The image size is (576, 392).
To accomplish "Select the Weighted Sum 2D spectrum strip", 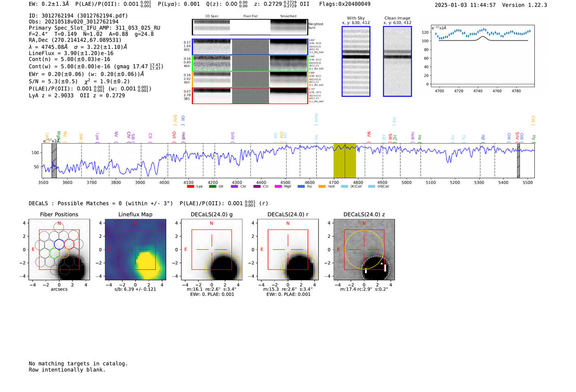I will [250, 27].
